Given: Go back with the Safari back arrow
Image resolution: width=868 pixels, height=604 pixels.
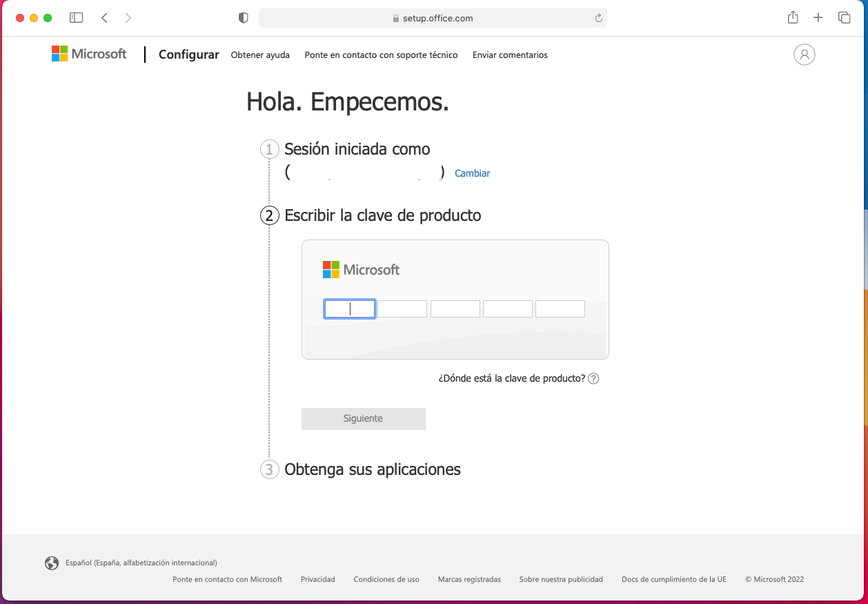Looking at the screenshot, I should [x=104, y=18].
